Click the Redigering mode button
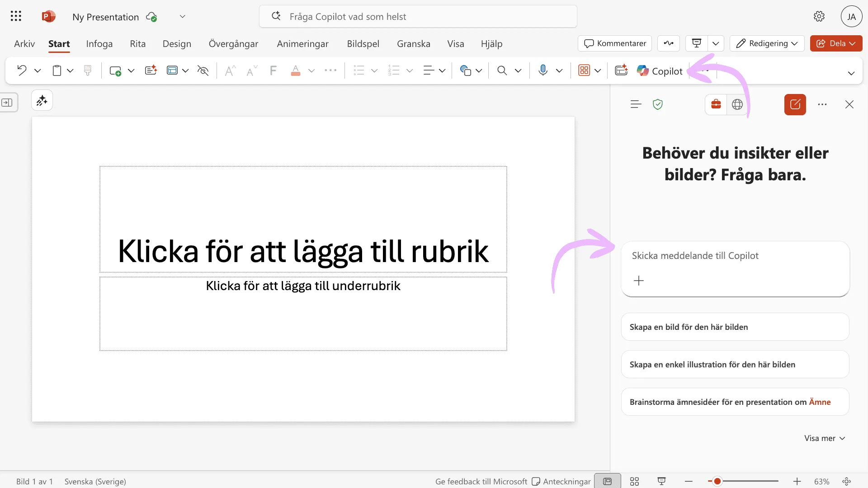Image resolution: width=868 pixels, height=488 pixels. (x=767, y=43)
